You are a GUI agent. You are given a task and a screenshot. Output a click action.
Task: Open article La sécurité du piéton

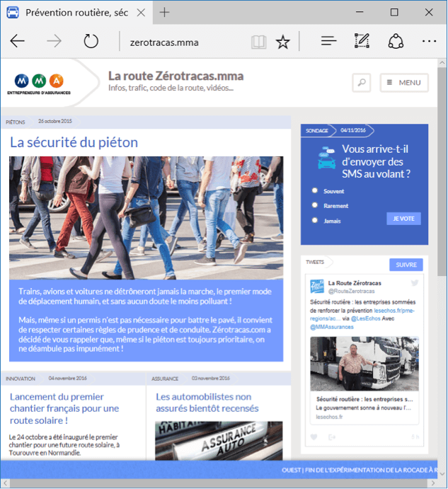[74, 142]
